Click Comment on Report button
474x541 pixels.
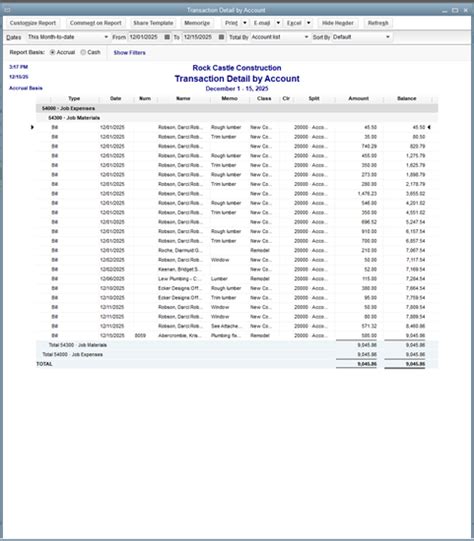click(x=96, y=23)
